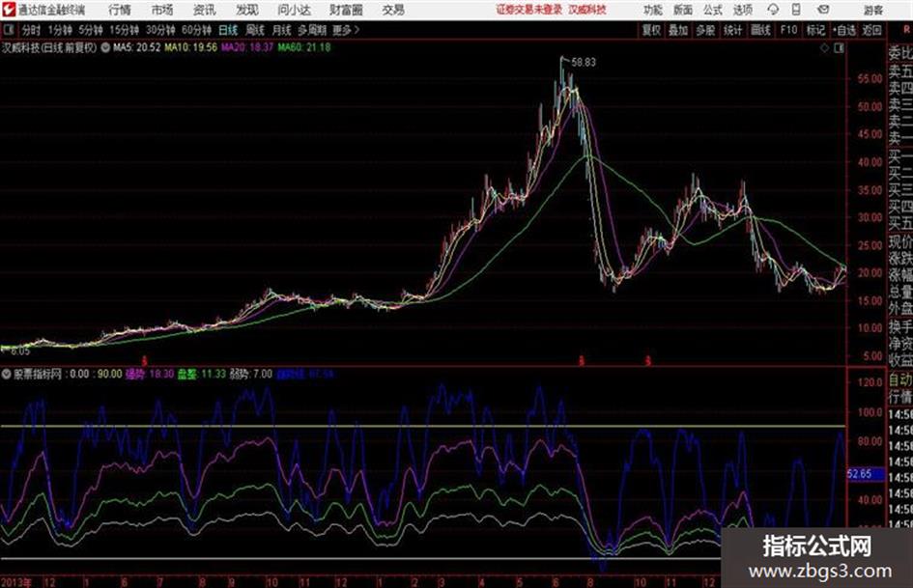
Task: Click the 画线 draw line button
Action: pyautogui.click(x=760, y=30)
